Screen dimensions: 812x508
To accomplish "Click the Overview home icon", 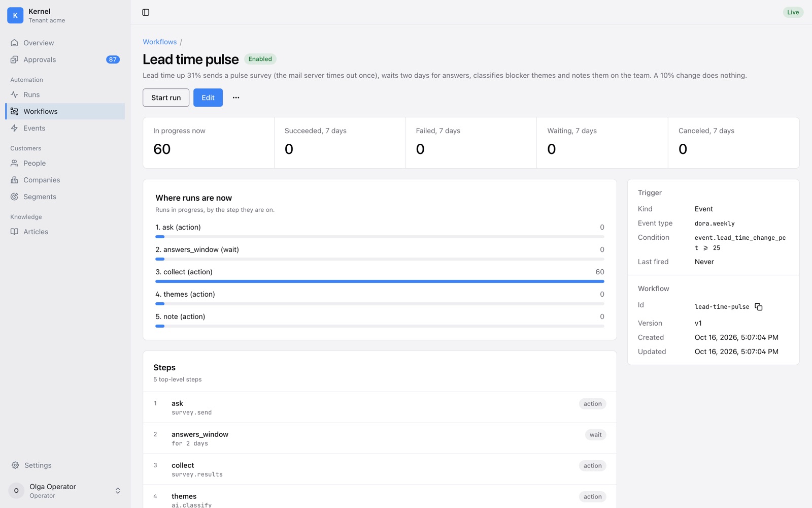I will point(14,43).
